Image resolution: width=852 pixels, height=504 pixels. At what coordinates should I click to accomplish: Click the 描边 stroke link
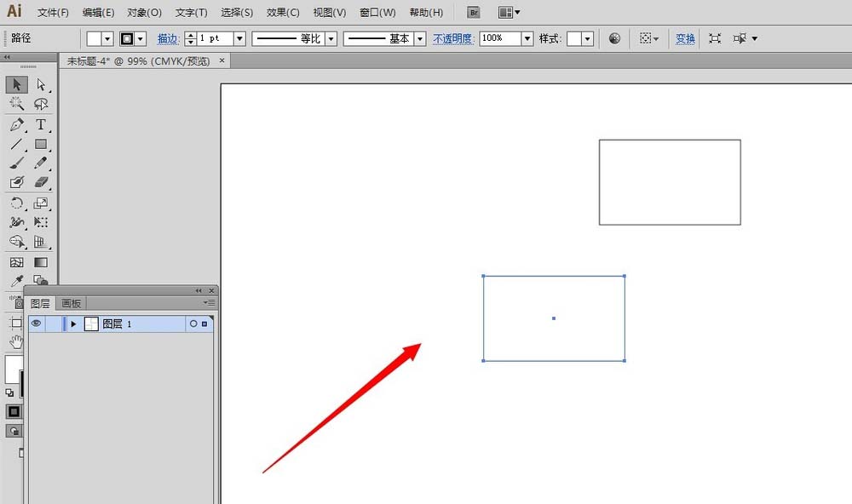click(x=168, y=38)
